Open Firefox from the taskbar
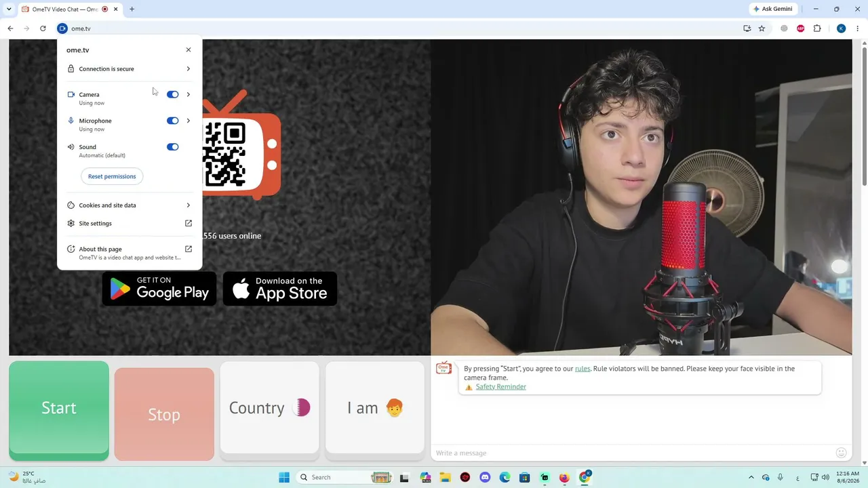 coord(564,477)
